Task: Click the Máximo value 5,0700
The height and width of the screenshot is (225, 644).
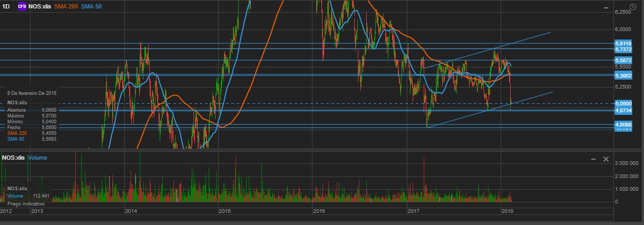Action: 48,115
